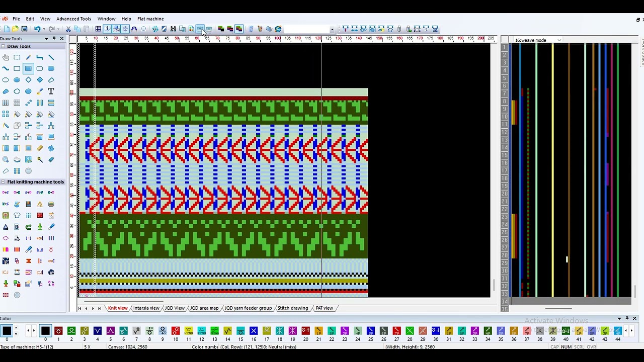Click the Internet Explorer globe icon

[x=278, y=29]
